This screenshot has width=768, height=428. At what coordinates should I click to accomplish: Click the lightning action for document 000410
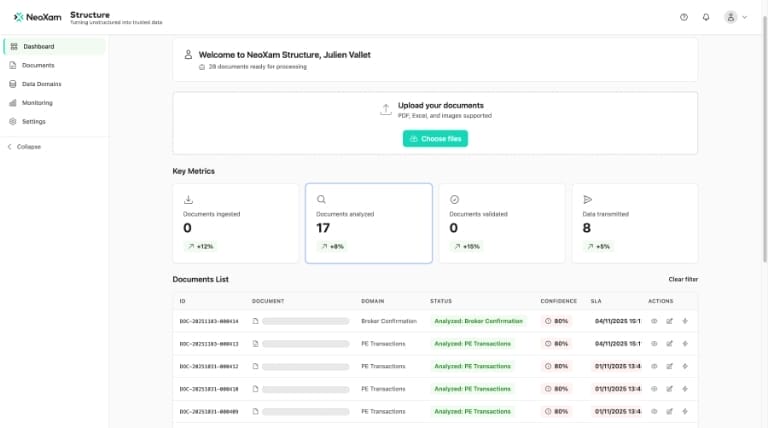[x=685, y=389]
